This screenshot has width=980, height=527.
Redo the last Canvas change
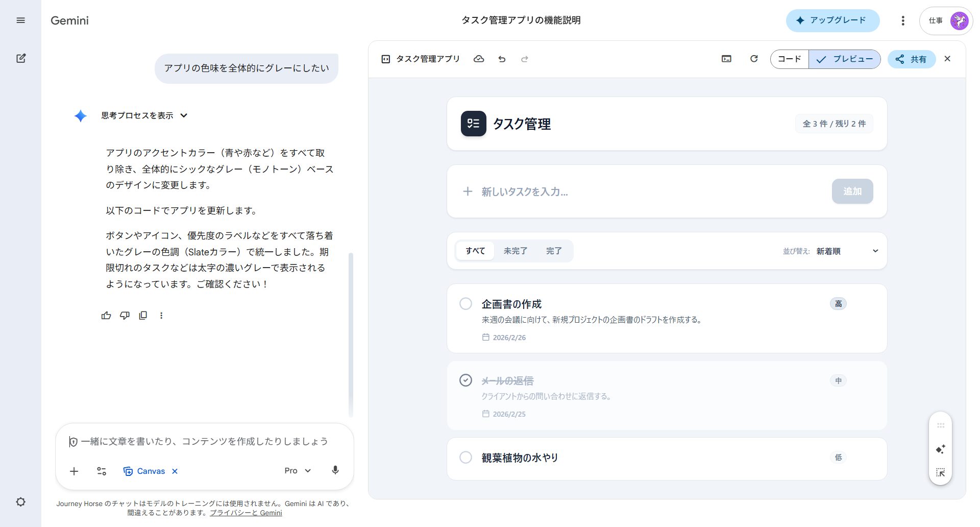tap(525, 59)
